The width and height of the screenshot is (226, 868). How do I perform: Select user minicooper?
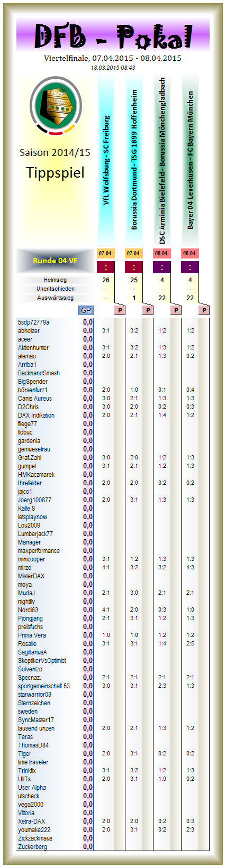31,559
